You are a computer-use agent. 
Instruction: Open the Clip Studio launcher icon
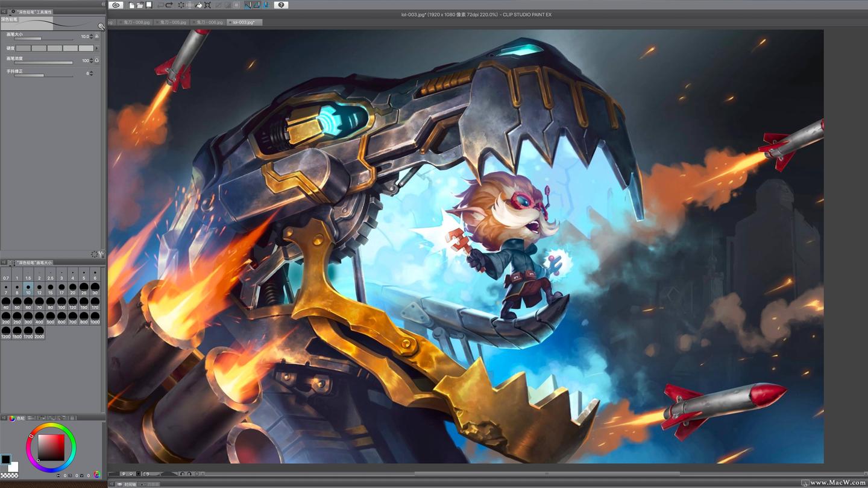click(116, 5)
